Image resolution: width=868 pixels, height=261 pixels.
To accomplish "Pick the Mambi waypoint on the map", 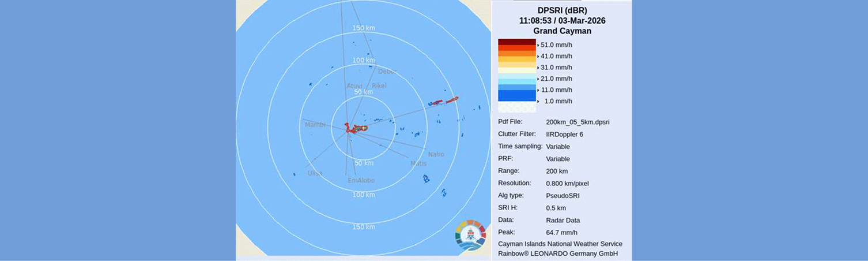I will (x=315, y=125).
